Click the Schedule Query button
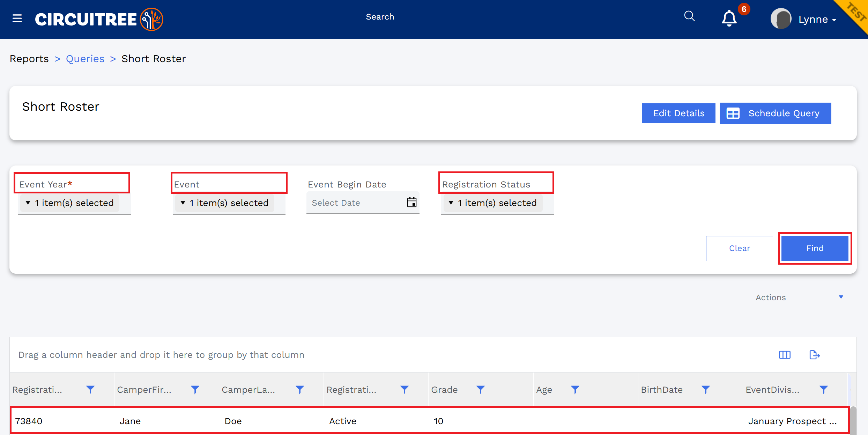The image size is (868, 435). click(x=775, y=113)
